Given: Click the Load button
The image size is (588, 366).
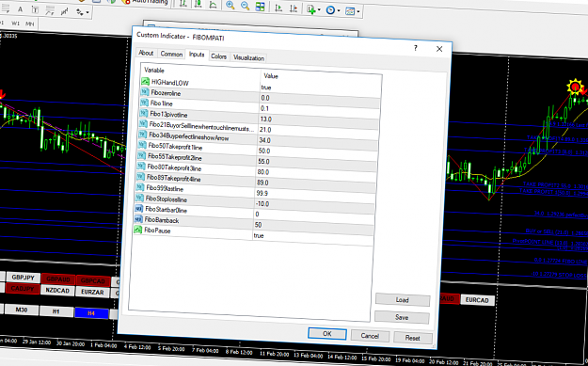Looking at the screenshot, I should [x=403, y=299].
